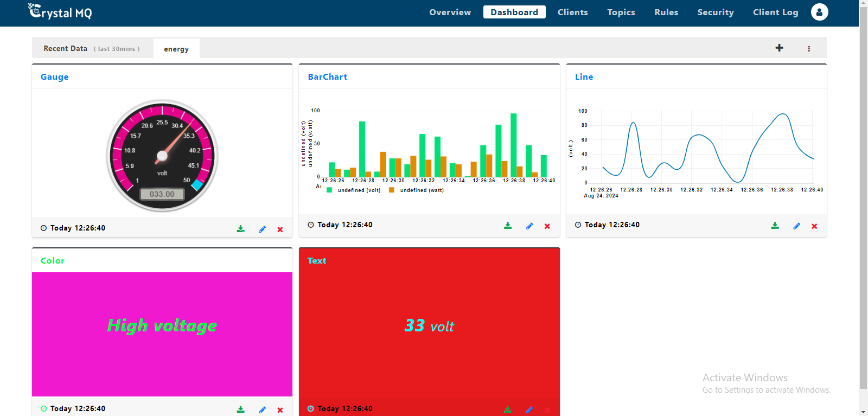Click the Crystal MQ logo

pos(60,11)
